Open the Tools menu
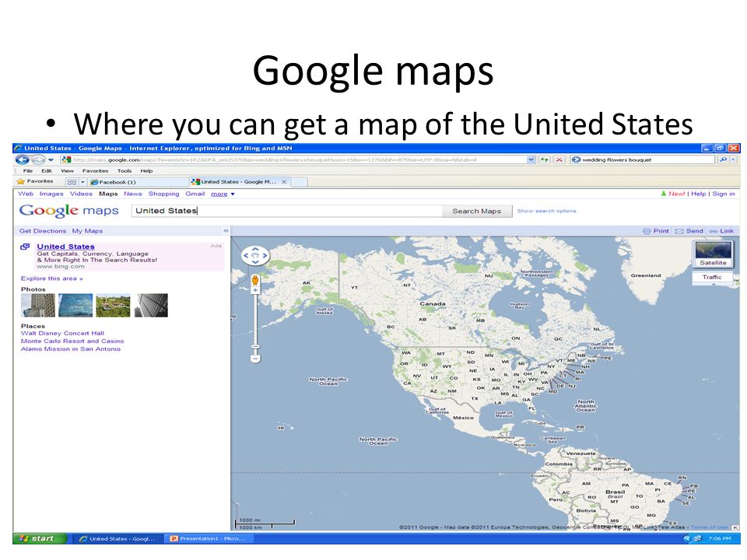 pos(124,171)
